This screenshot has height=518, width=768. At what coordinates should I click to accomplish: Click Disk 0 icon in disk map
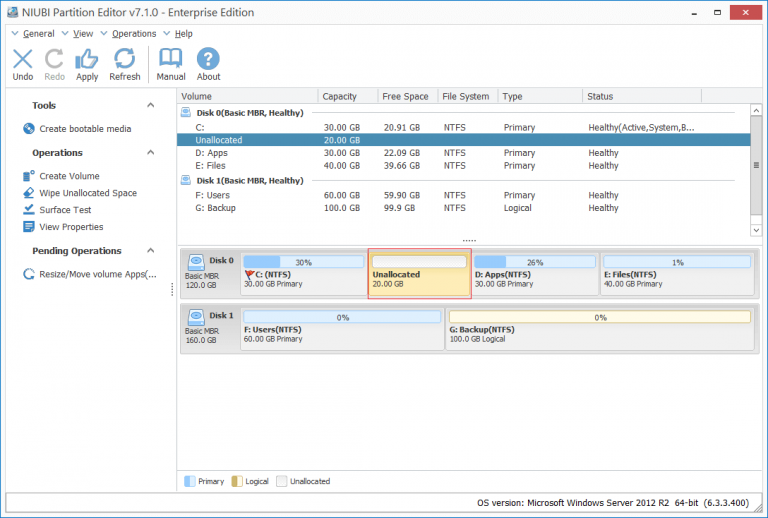pyautogui.click(x=196, y=262)
